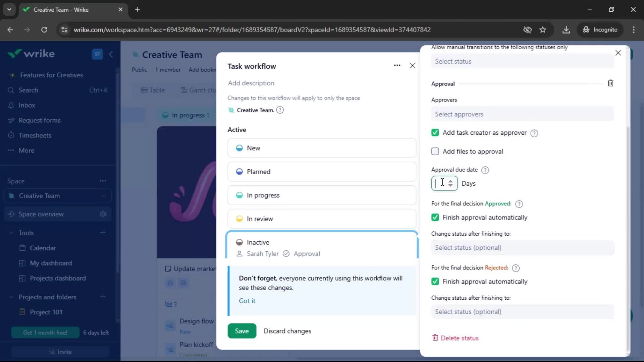Click Discard changes
Image resolution: width=644 pixels, height=362 pixels.
coord(287,331)
